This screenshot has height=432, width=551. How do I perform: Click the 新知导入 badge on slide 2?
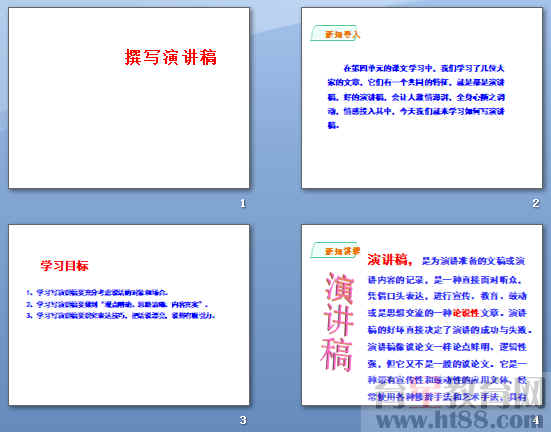pos(335,34)
